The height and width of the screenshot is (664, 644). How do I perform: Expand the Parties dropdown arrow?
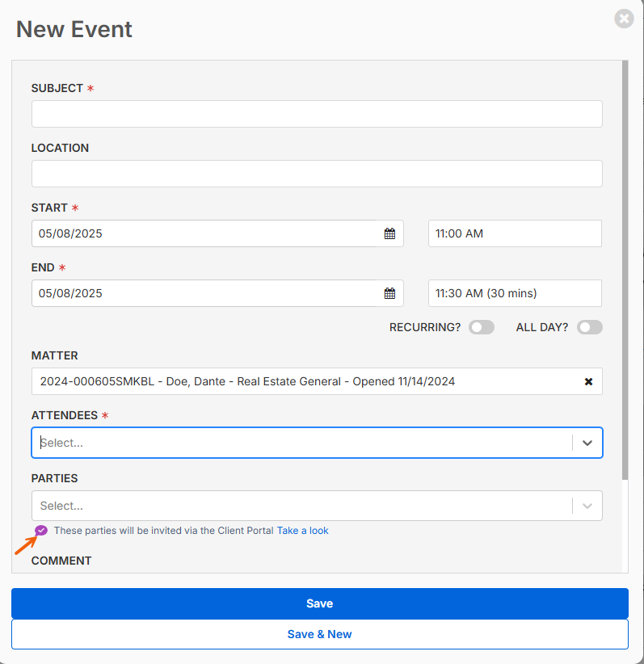pos(587,506)
